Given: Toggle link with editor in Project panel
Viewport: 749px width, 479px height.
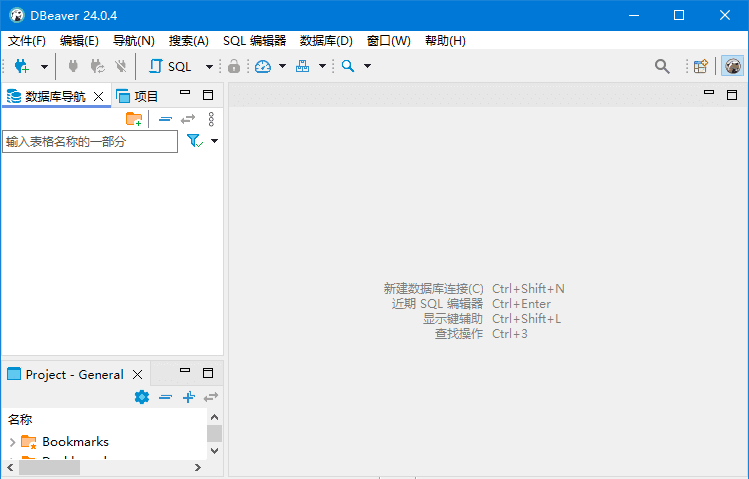Looking at the screenshot, I should (211, 397).
